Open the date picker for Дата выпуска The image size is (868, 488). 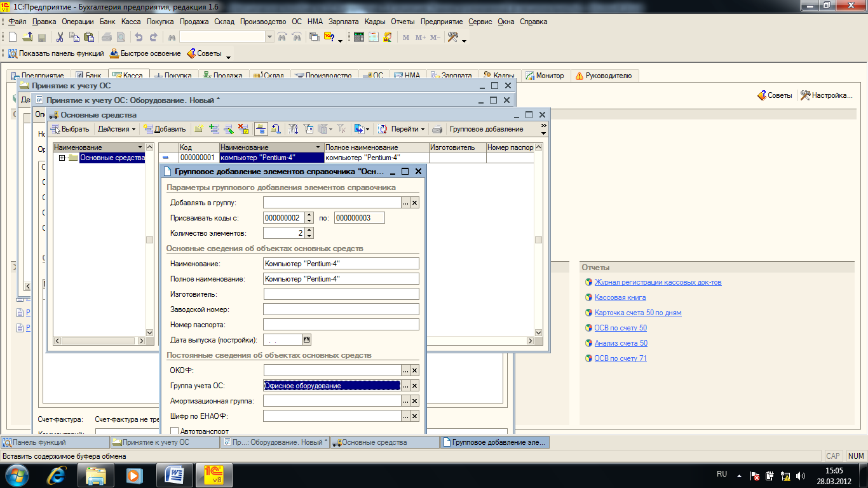click(x=306, y=339)
